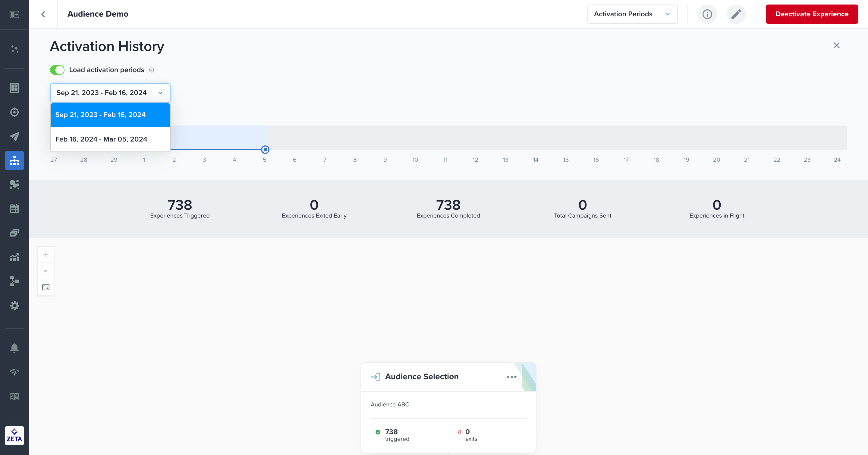Open the settings gear sidebar icon
Viewport: 868px width, 455px height.
[14, 306]
